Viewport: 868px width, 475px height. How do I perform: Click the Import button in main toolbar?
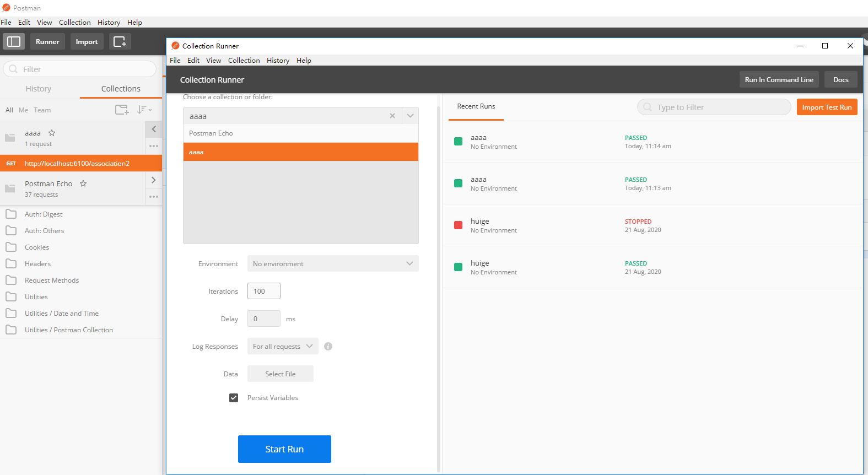87,41
